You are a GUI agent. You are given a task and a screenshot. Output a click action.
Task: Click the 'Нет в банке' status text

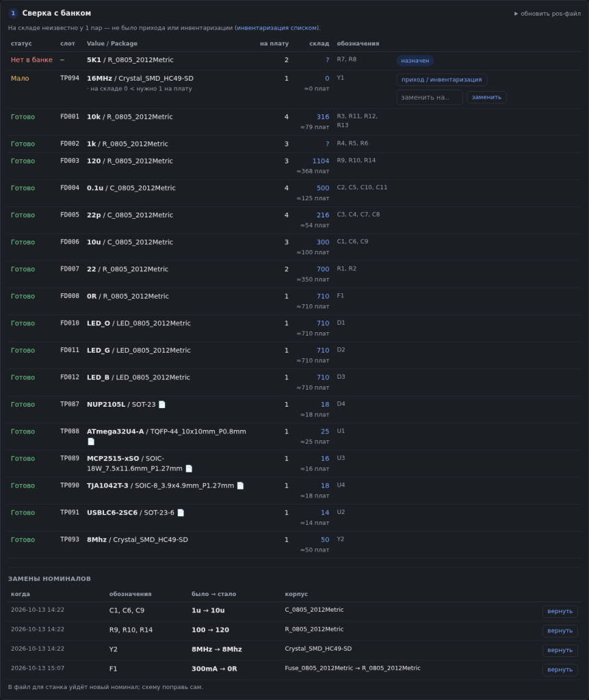pyautogui.click(x=31, y=60)
